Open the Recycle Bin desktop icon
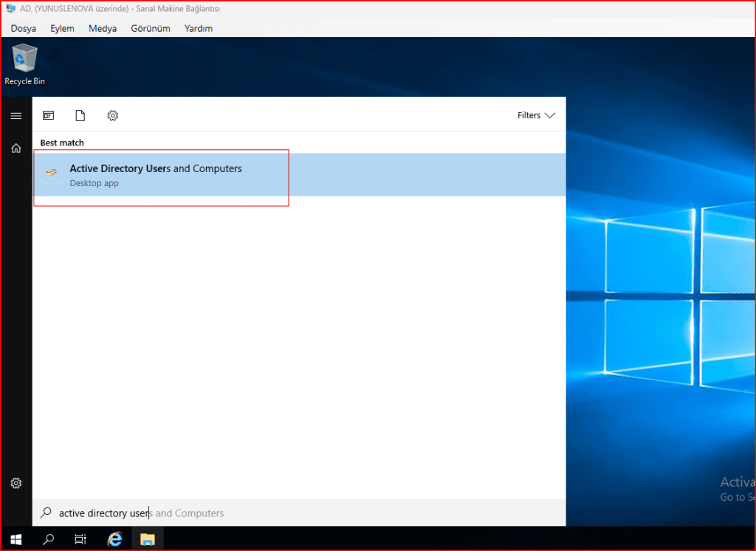756x551 pixels. pos(24,65)
